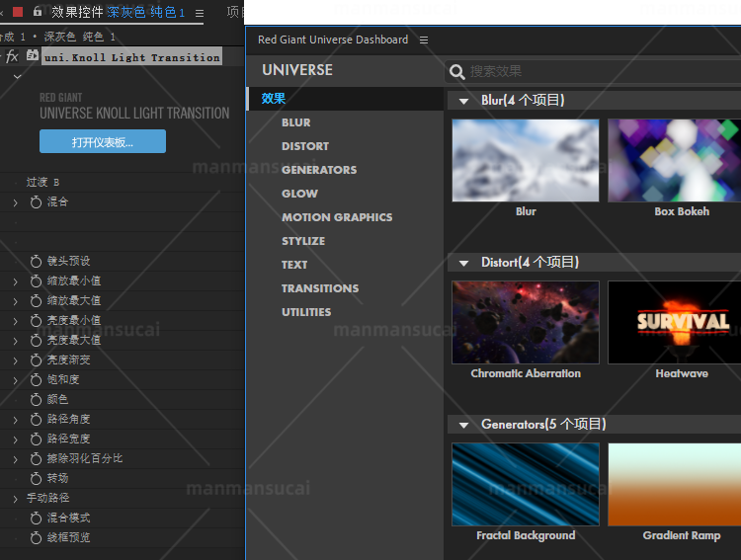Expand the 缩放最大值 property
This screenshot has height=560, width=741.
tap(16, 302)
